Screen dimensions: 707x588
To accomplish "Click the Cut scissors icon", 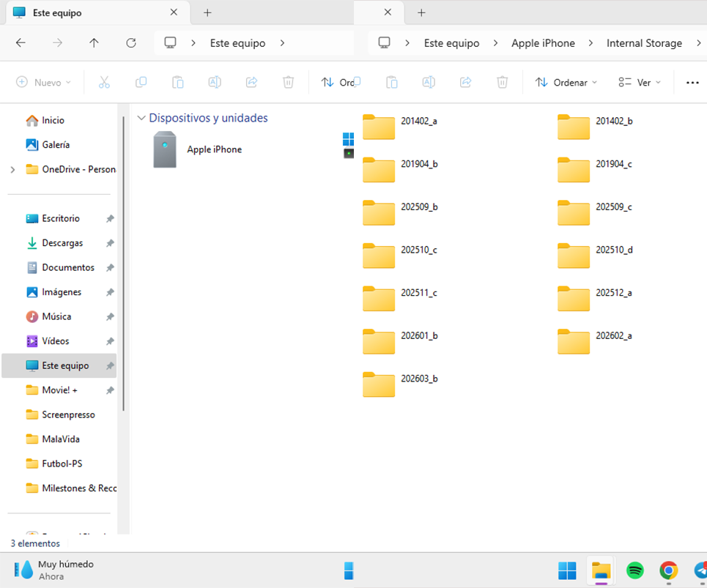I will (x=104, y=83).
